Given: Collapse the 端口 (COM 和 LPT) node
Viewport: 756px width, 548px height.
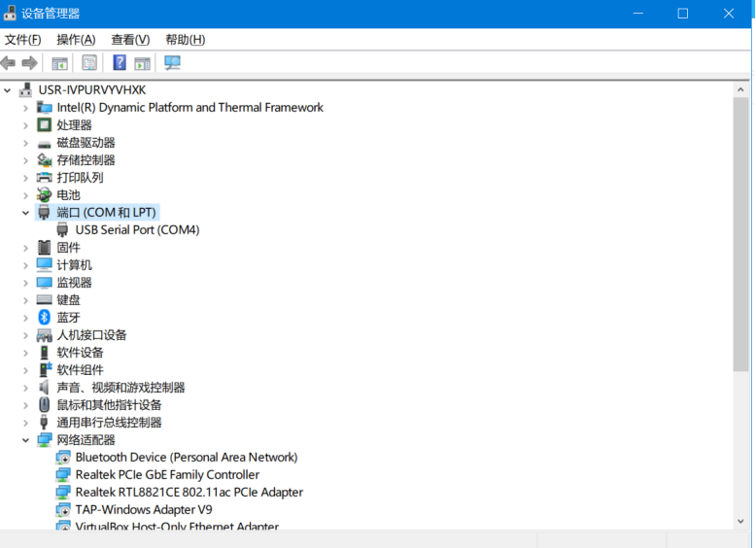Looking at the screenshot, I should [26, 213].
